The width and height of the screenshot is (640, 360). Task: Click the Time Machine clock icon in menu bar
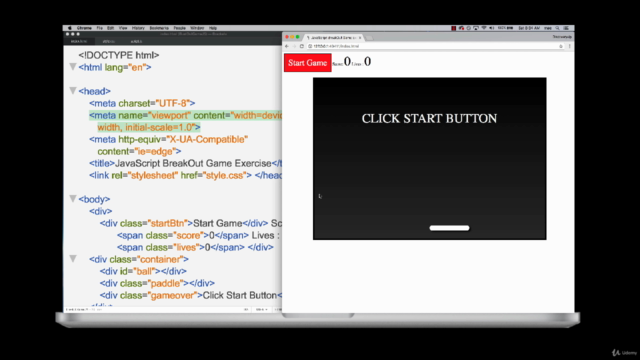point(469,28)
